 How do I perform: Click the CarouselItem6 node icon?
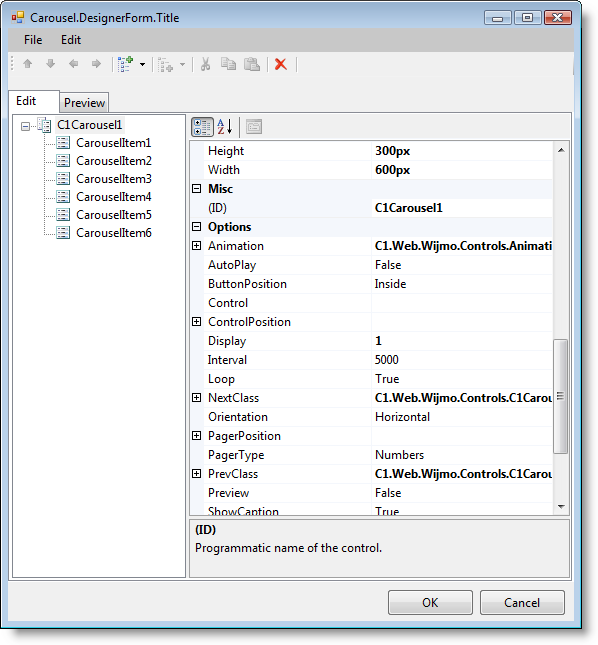tap(63, 233)
